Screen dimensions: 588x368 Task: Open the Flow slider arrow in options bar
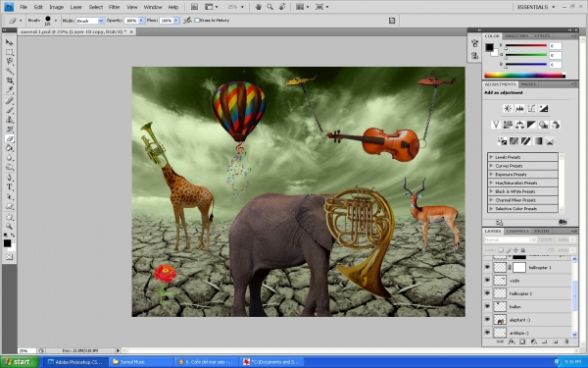coord(176,21)
